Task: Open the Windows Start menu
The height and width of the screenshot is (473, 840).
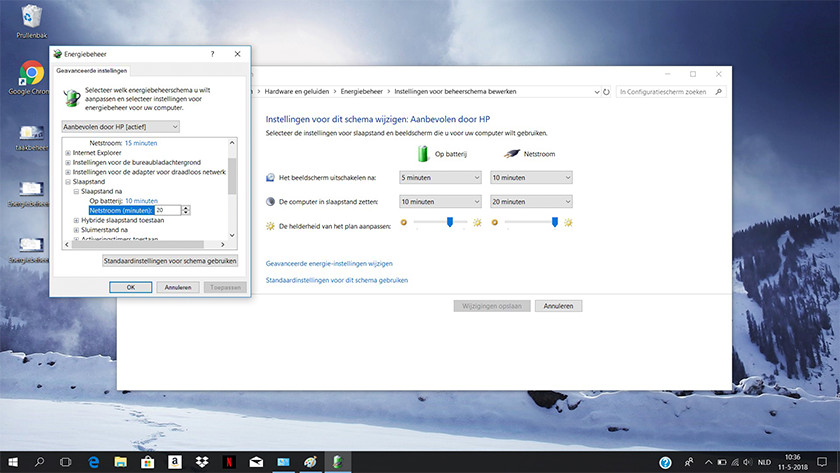Action: 12,462
